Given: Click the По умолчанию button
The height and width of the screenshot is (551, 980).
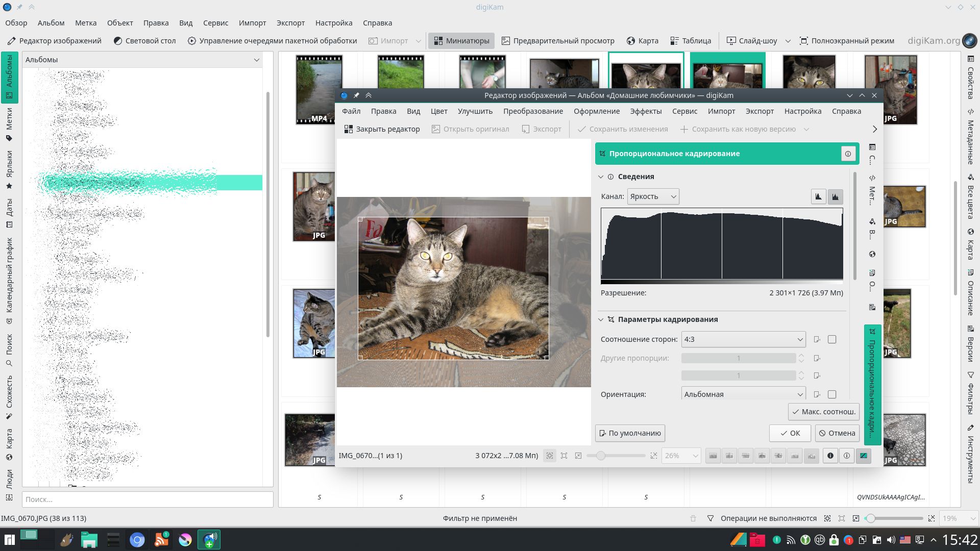Looking at the screenshot, I should (630, 433).
